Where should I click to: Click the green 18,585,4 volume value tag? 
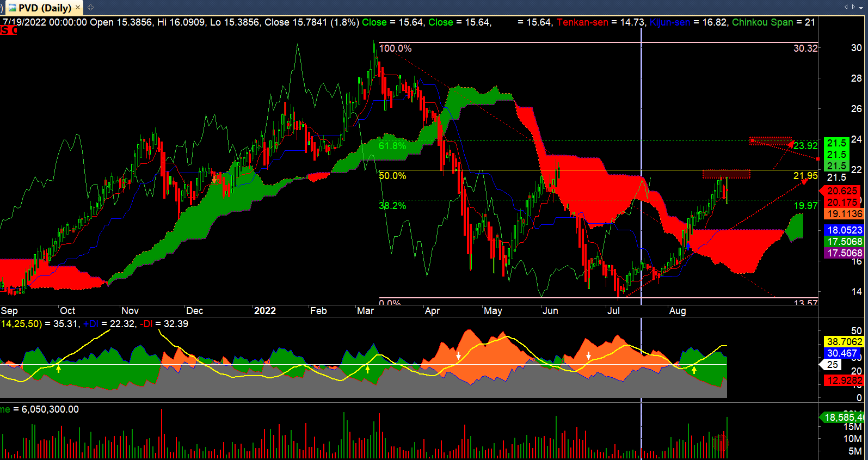842,418
